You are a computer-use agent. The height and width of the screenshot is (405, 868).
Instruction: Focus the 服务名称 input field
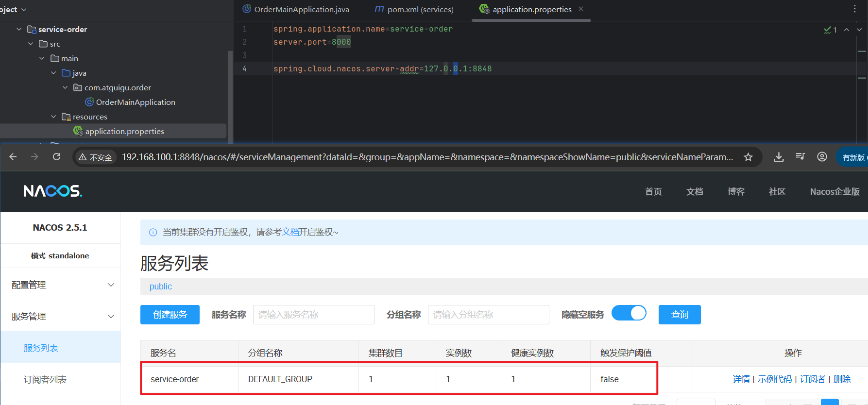[x=314, y=315]
